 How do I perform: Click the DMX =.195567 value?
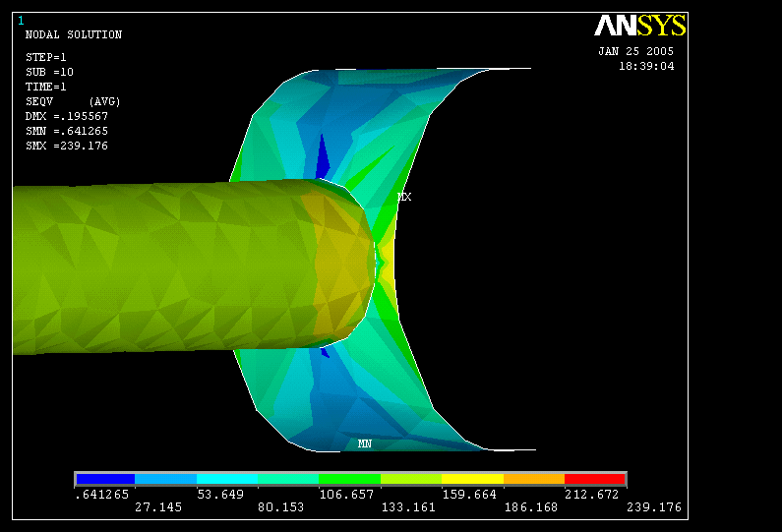(67, 116)
